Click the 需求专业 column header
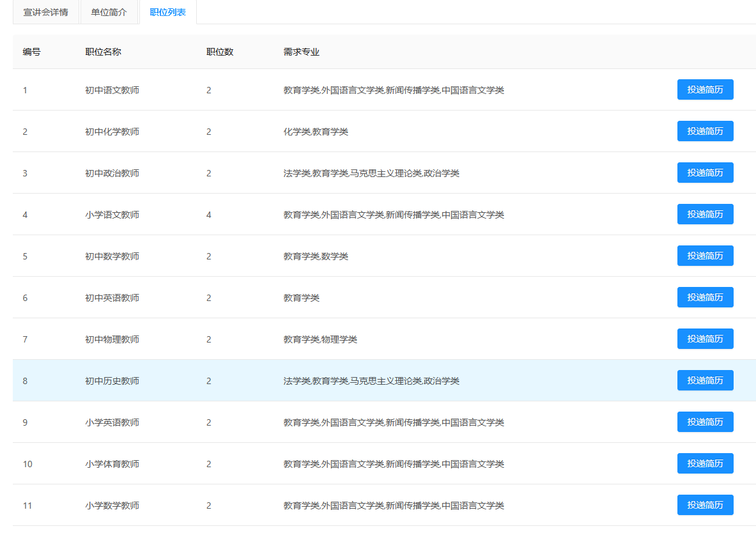The width and height of the screenshot is (756, 533). click(301, 52)
